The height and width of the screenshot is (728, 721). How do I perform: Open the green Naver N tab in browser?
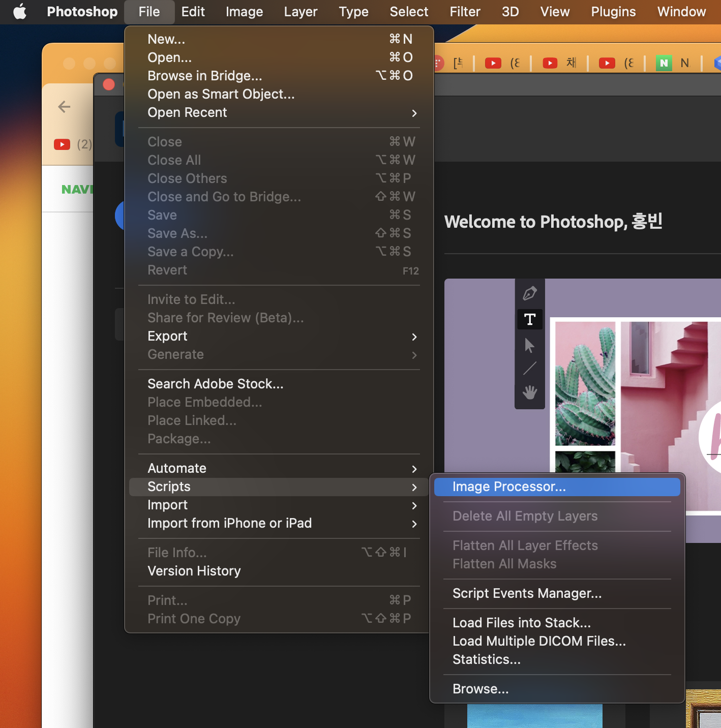point(673,63)
